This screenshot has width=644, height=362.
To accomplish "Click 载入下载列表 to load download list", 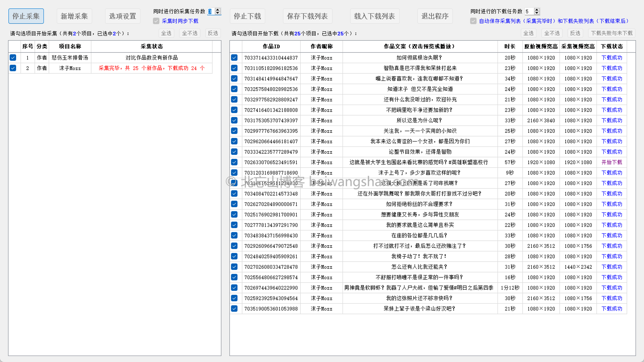I will [374, 15].
